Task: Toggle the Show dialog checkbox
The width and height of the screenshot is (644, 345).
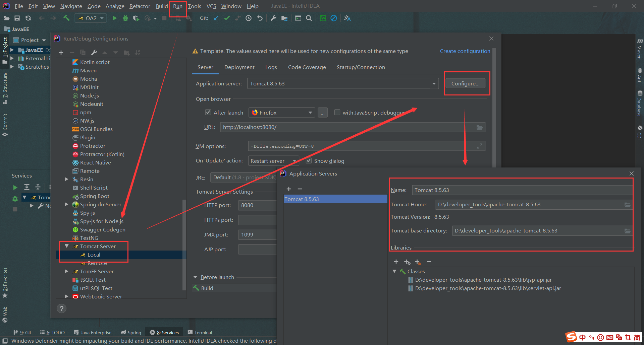Action: pos(309,161)
